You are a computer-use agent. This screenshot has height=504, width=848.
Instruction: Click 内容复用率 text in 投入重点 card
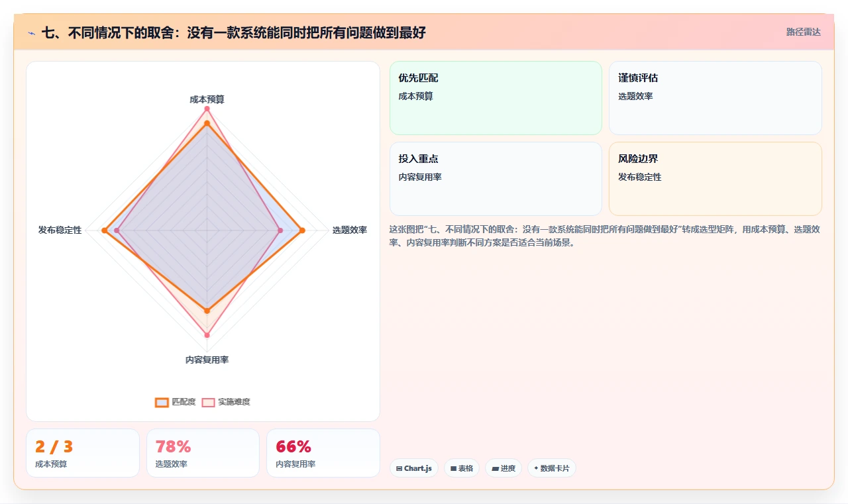click(420, 177)
